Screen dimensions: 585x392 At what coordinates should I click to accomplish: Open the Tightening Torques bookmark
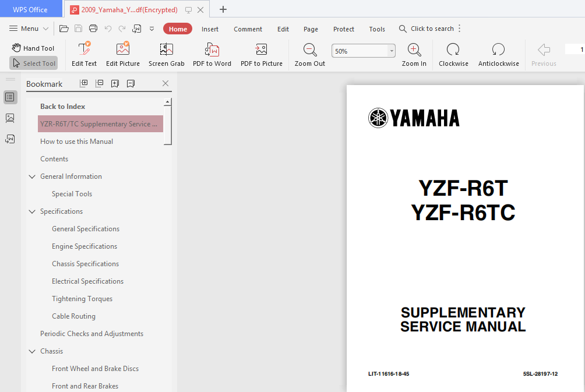[82, 299]
